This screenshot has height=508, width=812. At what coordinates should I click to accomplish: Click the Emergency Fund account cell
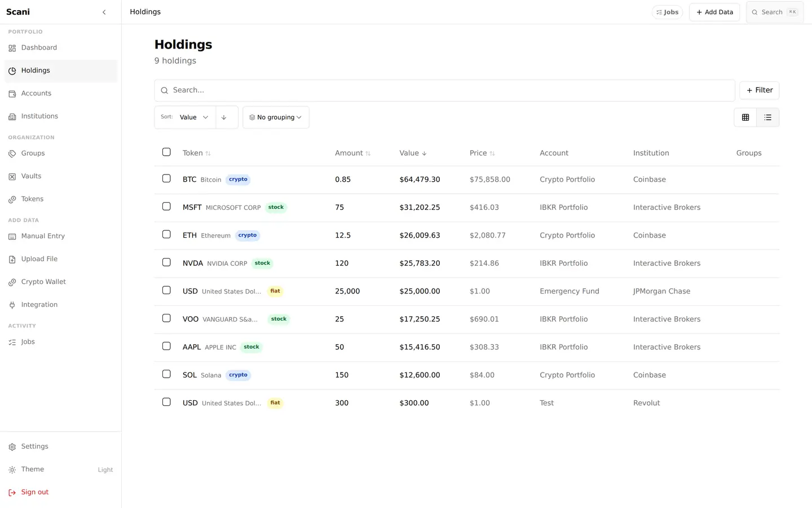(x=569, y=291)
